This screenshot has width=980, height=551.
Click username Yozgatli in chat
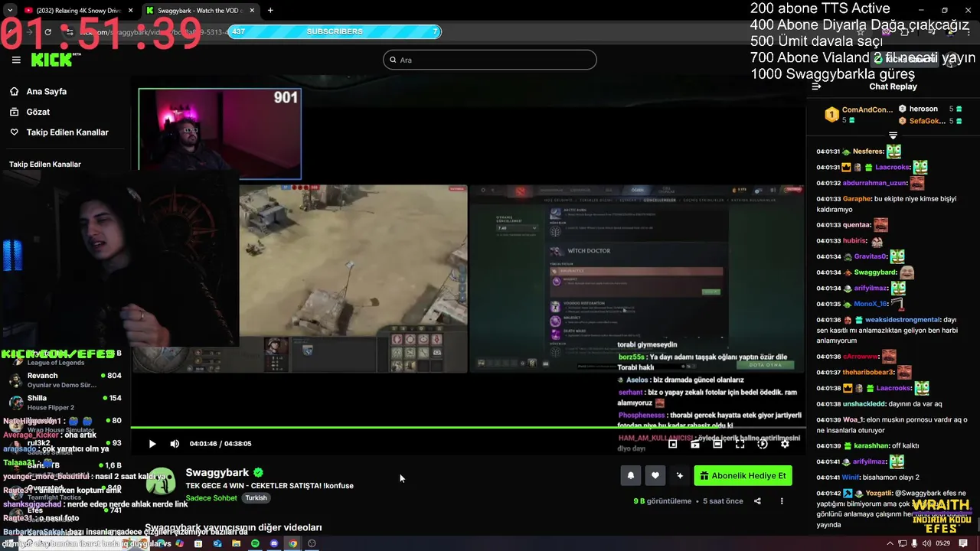click(x=879, y=494)
